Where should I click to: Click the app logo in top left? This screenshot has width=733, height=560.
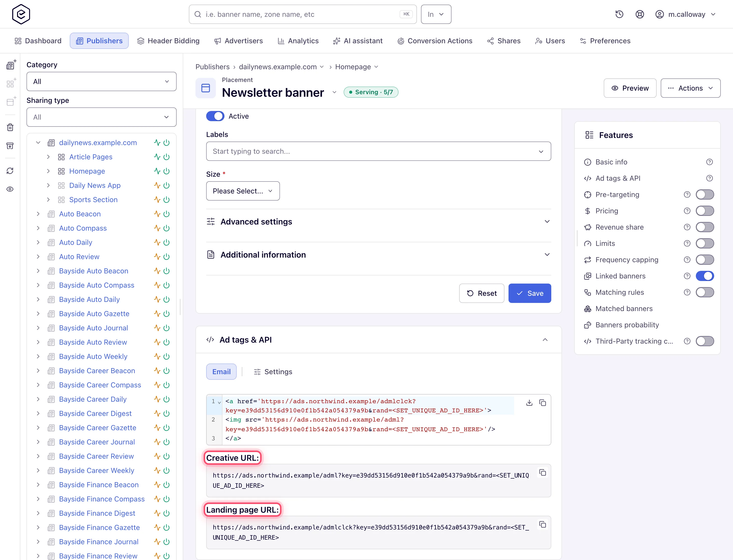click(x=21, y=14)
